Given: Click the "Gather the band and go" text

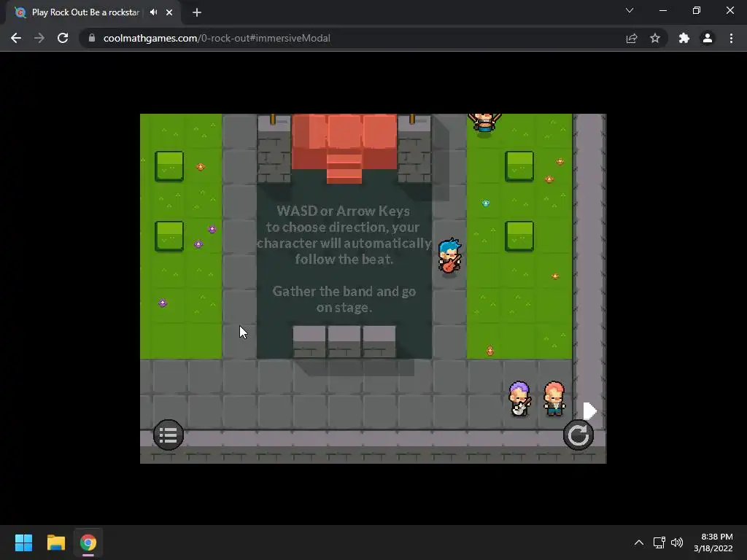Looking at the screenshot, I should tap(344, 292).
